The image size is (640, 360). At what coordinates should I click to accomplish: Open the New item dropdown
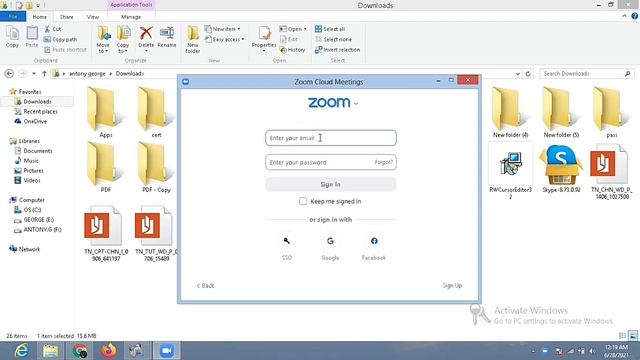click(223, 29)
